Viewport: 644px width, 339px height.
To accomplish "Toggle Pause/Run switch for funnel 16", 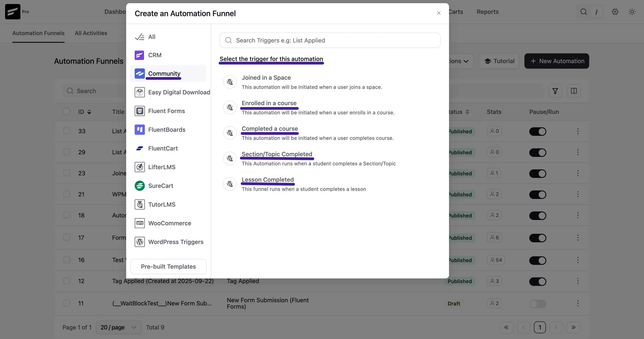I will [x=538, y=260].
